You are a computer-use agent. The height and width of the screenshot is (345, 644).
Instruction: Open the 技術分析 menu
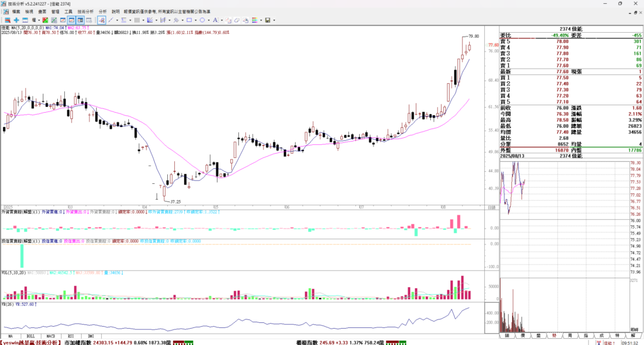[x=86, y=11]
